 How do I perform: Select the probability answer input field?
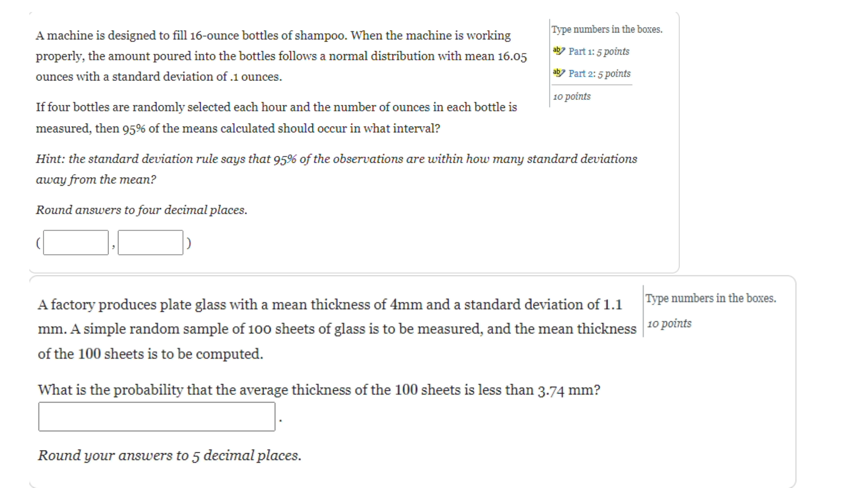tap(157, 417)
